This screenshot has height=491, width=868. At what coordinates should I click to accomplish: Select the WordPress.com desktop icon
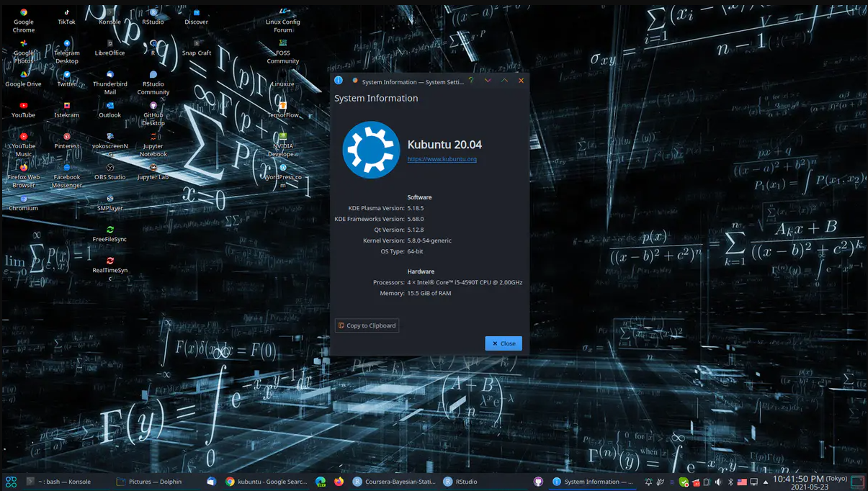pyautogui.click(x=283, y=176)
